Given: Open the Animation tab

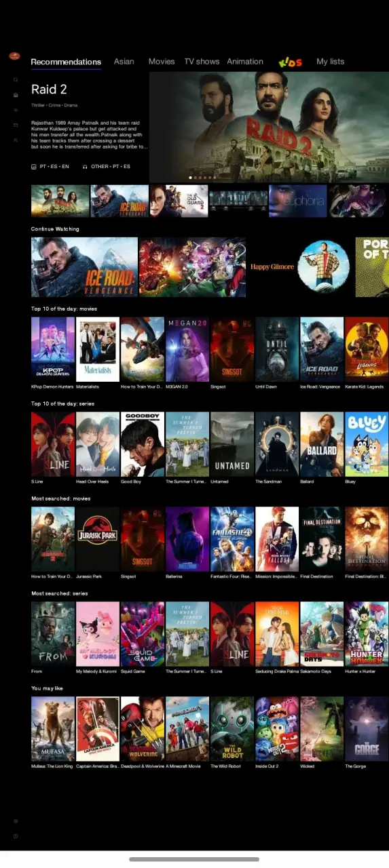Looking at the screenshot, I should 245,62.
